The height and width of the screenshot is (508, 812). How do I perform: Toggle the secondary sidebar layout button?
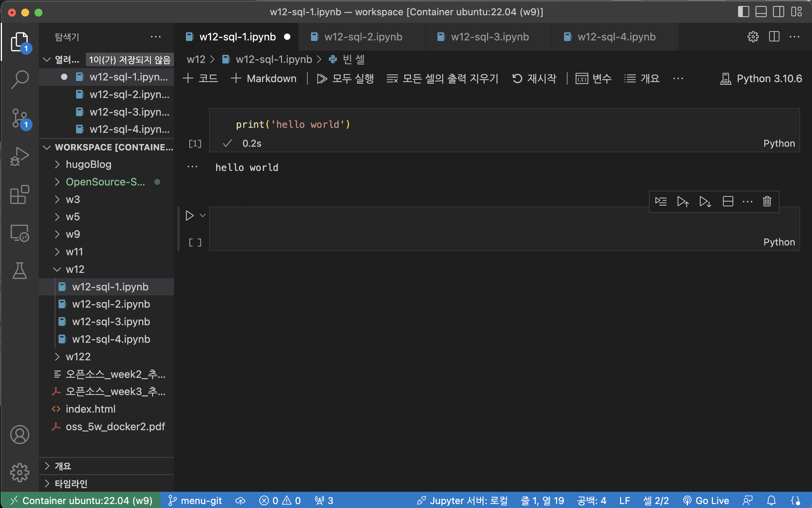click(x=779, y=12)
